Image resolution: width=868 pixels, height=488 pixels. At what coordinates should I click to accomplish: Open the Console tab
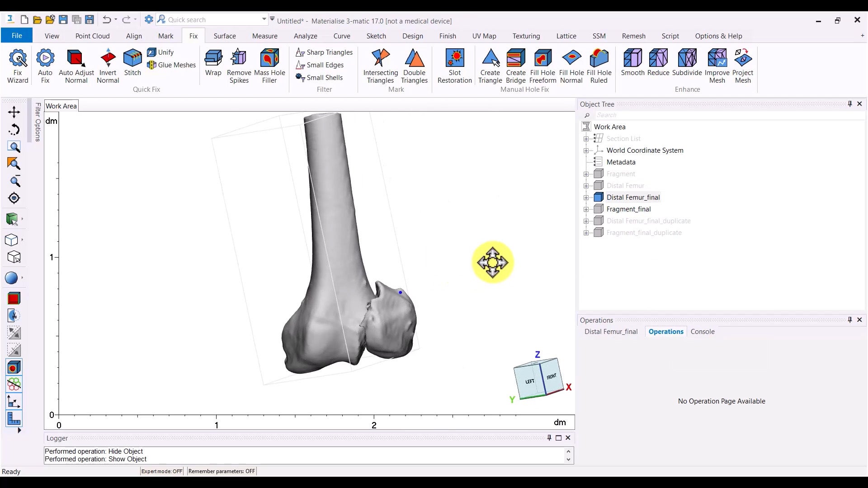tap(702, 332)
